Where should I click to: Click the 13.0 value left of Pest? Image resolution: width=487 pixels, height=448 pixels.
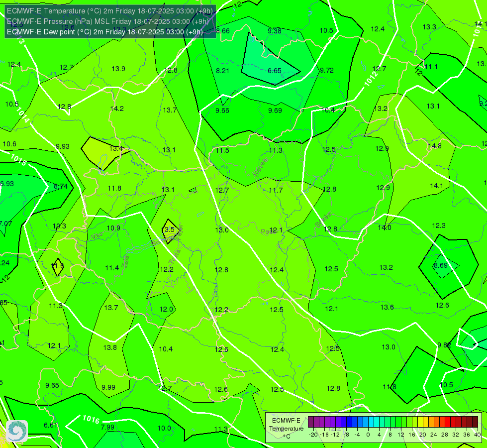click(x=222, y=230)
